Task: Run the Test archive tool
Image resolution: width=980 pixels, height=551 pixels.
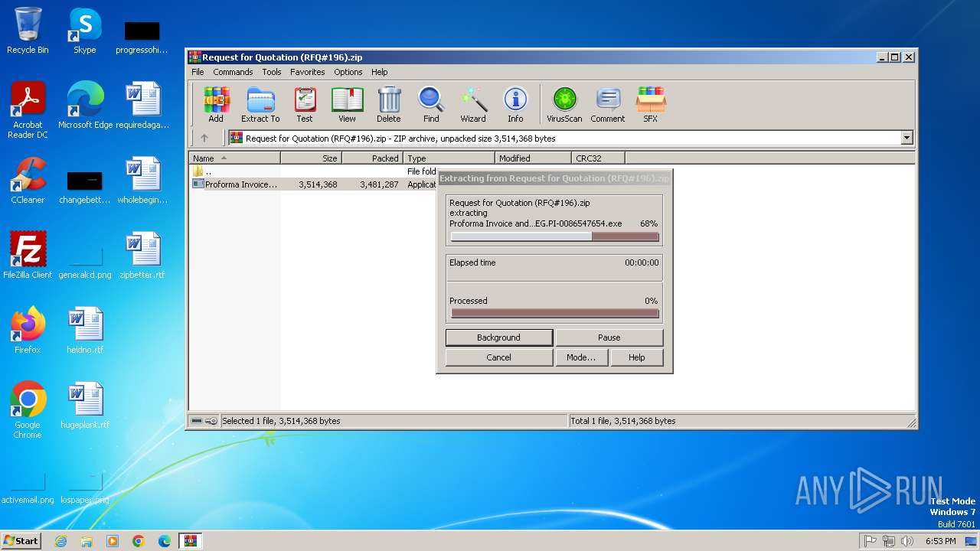Action: pos(305,105)
